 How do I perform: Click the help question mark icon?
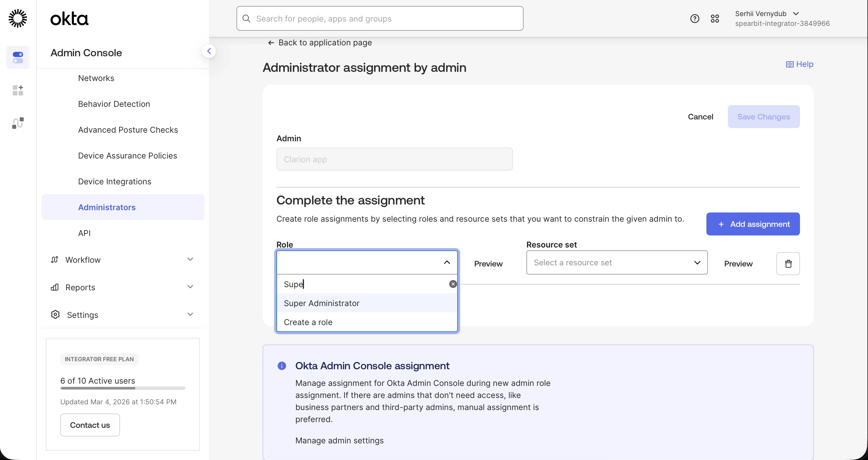[694, 19]
